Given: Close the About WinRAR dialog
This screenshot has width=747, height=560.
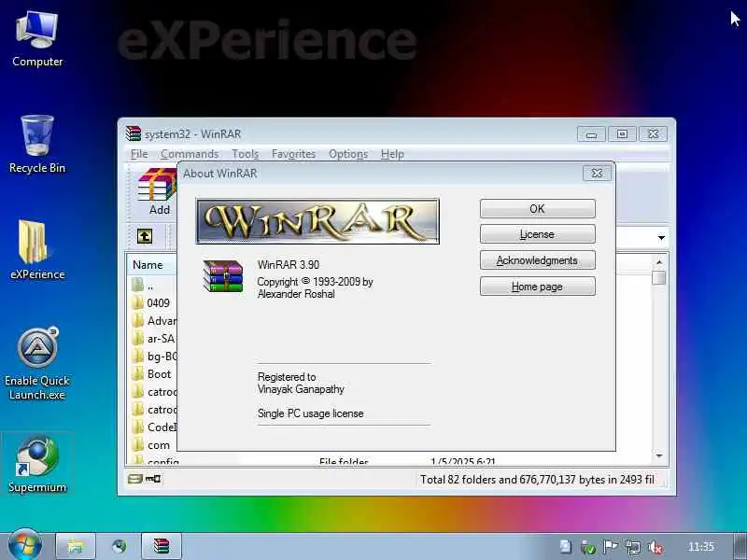Looking at the screenshot, I should pos(597,174).
